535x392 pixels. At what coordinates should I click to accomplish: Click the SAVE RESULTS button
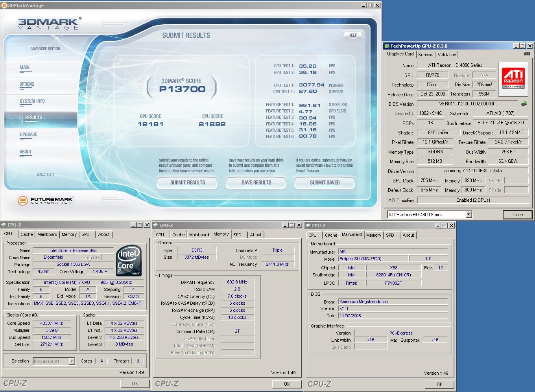tap(256, 182)
